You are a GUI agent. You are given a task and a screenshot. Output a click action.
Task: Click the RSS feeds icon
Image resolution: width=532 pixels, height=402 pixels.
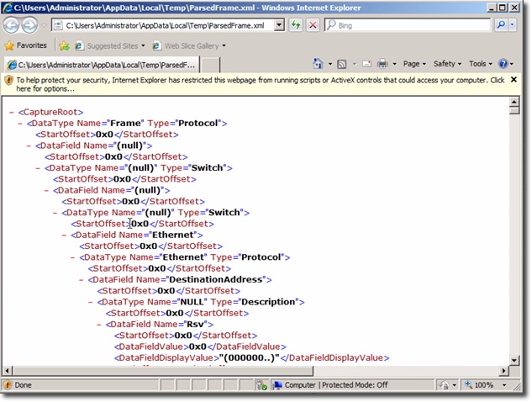point(342,64)
